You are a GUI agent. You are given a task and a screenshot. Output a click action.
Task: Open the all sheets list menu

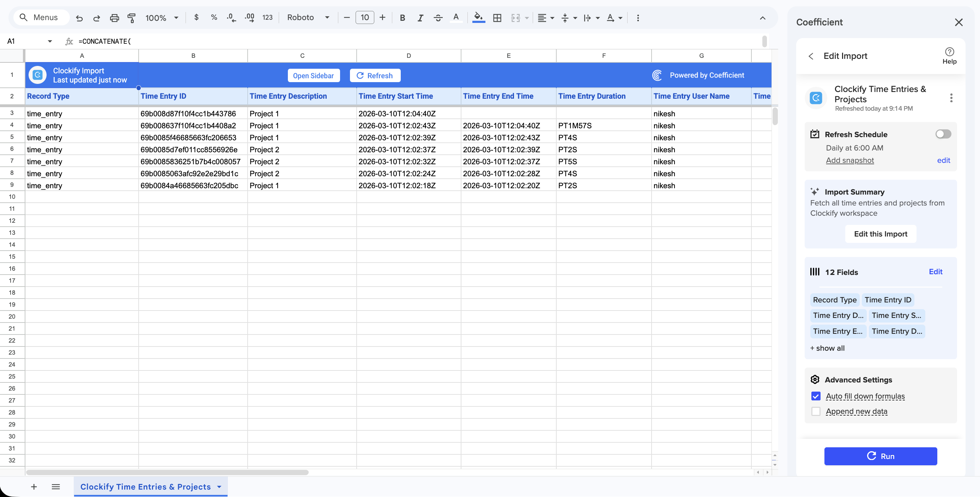(56, 487)
